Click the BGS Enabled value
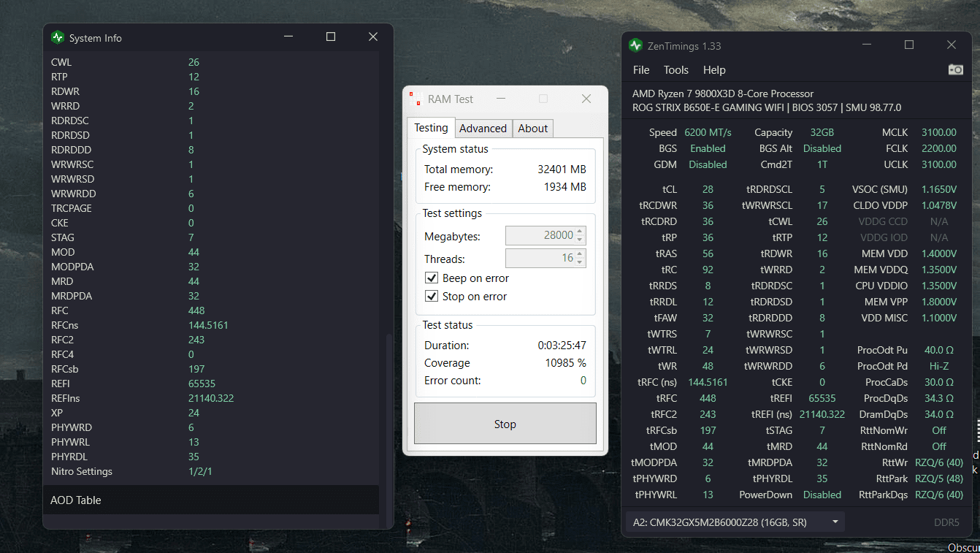The height and width of the screenshot is (553, 980). [708, 148]
